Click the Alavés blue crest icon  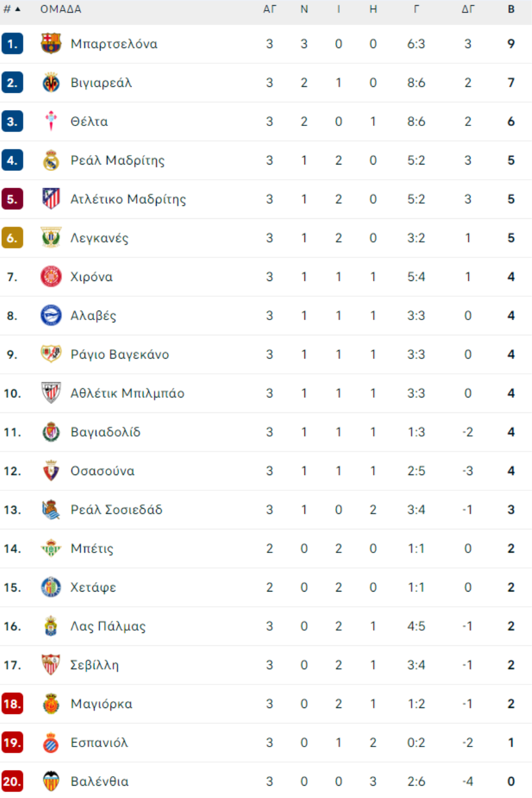[51, 316]
